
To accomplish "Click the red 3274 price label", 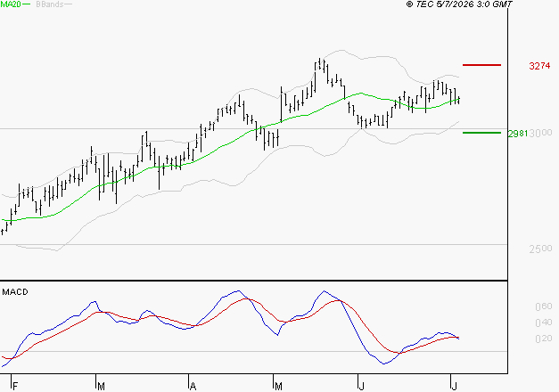I will tap(539, 66).
